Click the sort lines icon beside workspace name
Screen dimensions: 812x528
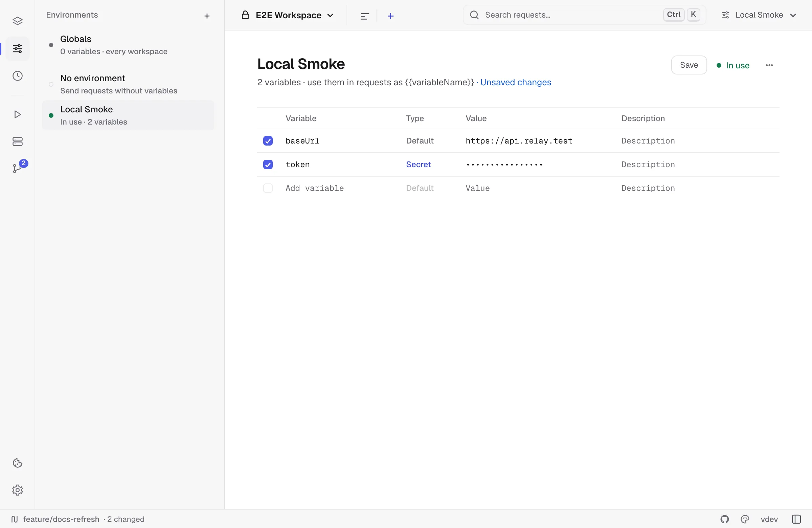[x=365, y=16]
